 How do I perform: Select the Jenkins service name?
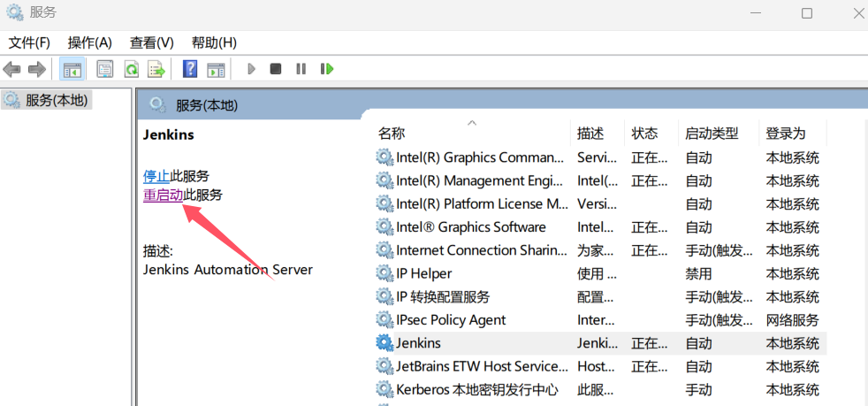click(x=418, y=343)
